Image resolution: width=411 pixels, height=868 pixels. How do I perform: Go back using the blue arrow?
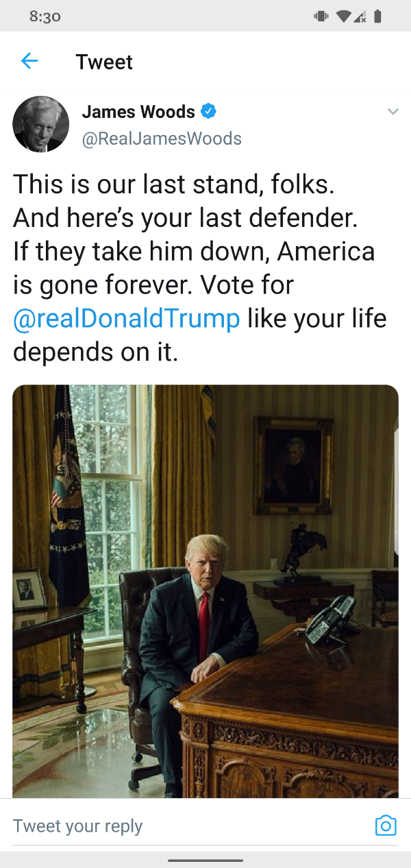29,61
